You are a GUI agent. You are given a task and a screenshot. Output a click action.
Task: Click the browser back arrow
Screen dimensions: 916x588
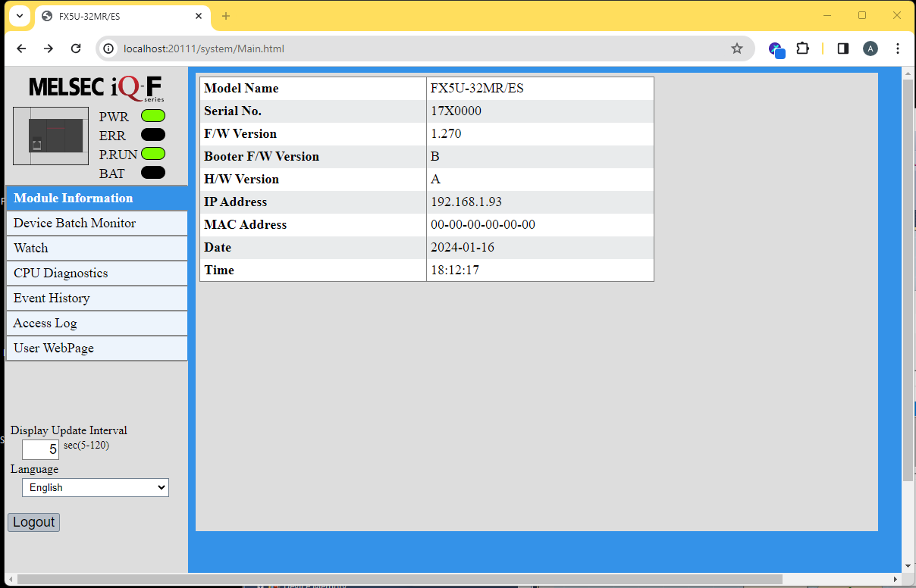[21, 48]
